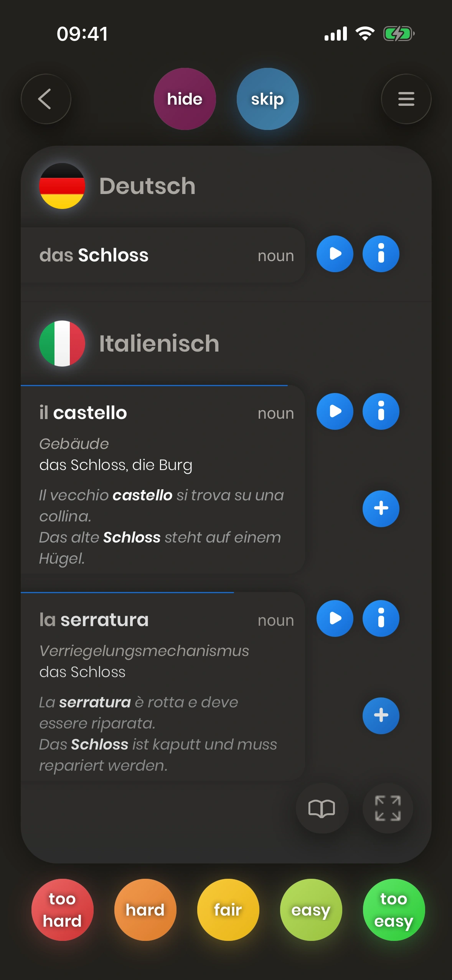Tap the purple hide button
The image size is (452, 980).
(185, 99)
